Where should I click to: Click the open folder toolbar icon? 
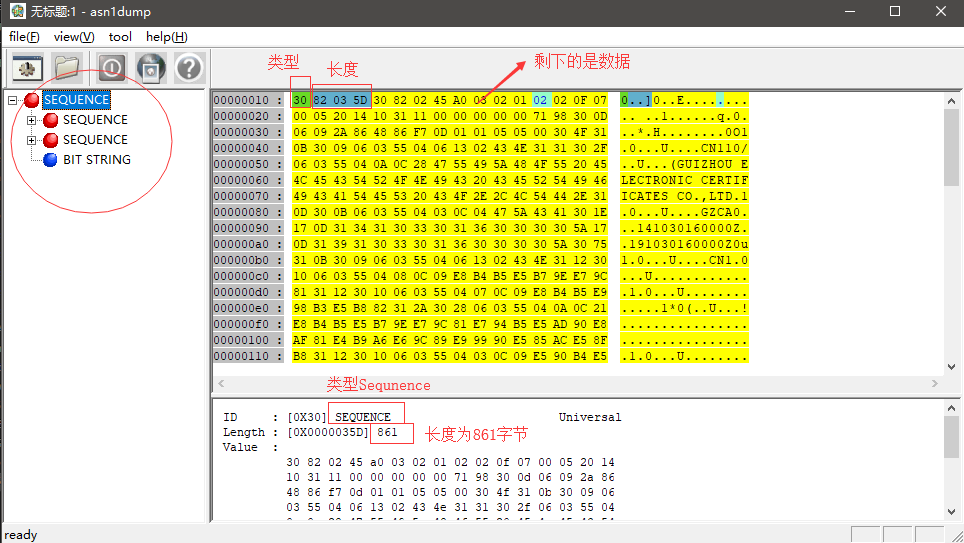coord(67,68)
